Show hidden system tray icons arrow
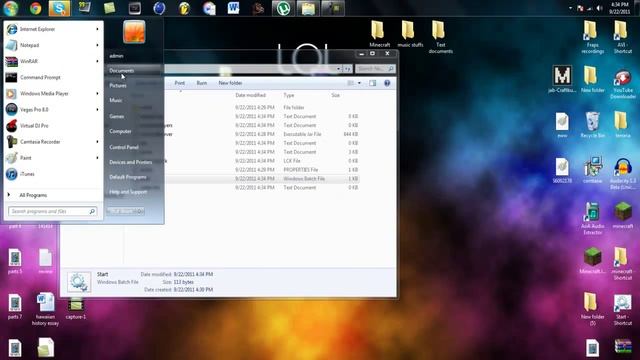This screenshot has width=640, height=360. 570,8
